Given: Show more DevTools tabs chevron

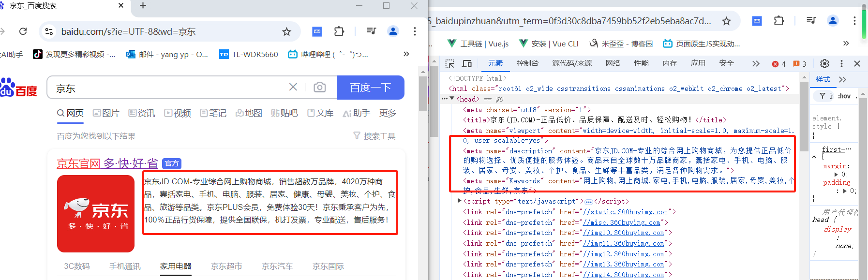Looking at the screenshot, I should [756, 64].
